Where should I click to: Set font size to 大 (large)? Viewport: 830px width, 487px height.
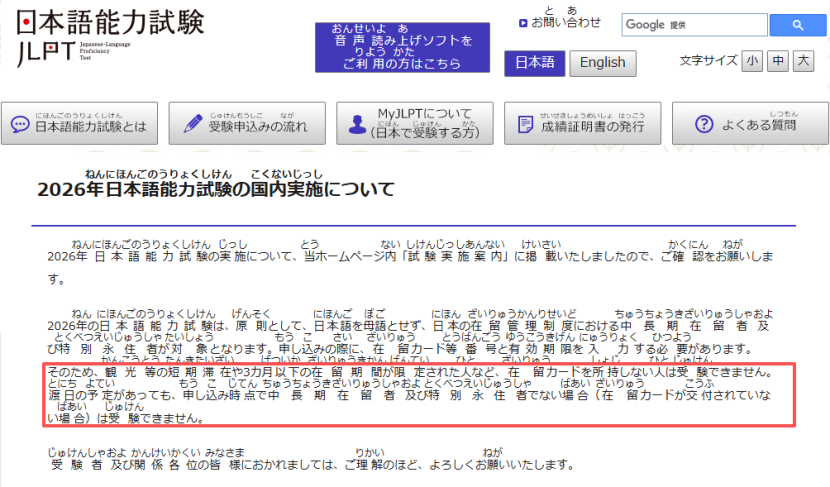coord(803,61)
